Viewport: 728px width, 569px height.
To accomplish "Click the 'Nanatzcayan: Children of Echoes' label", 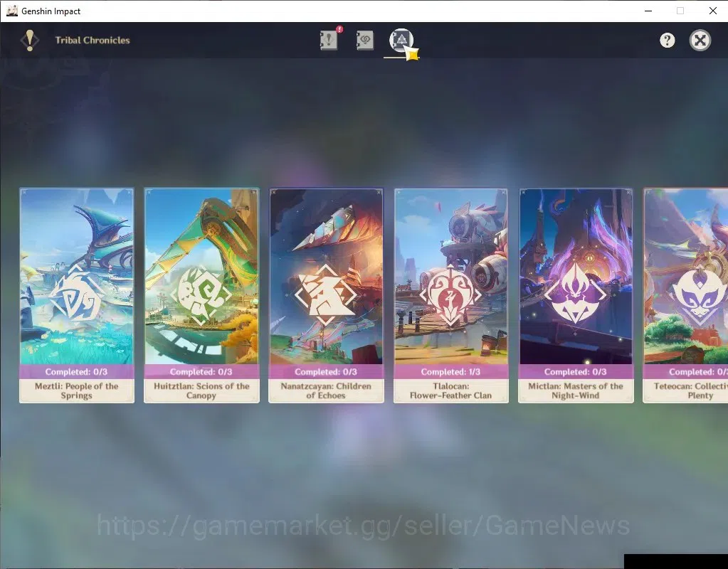I will pyautogui.click(x=326, y=390).
